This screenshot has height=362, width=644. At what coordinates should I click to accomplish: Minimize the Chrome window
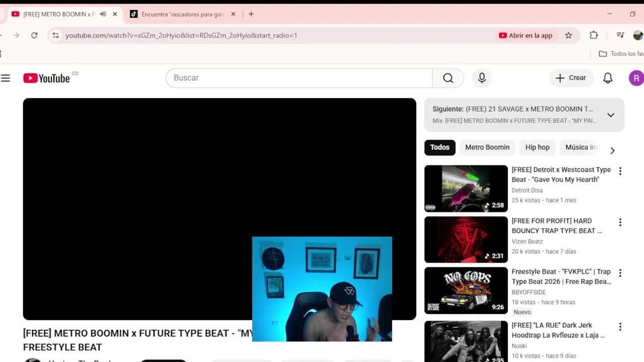[x=610, y=14]
